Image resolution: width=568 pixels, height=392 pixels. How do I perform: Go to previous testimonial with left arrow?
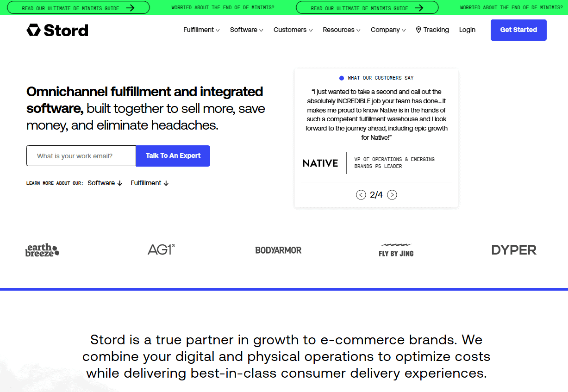coord(361,195)
